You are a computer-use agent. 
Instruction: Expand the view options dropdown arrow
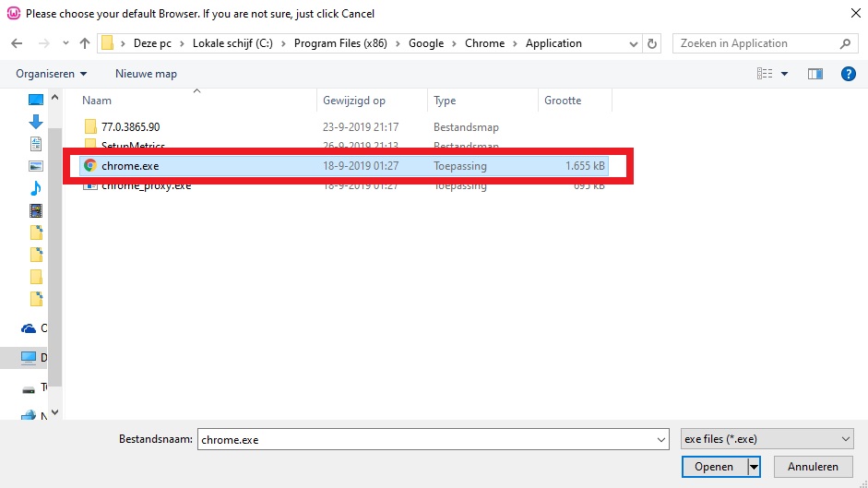(785, 74)
